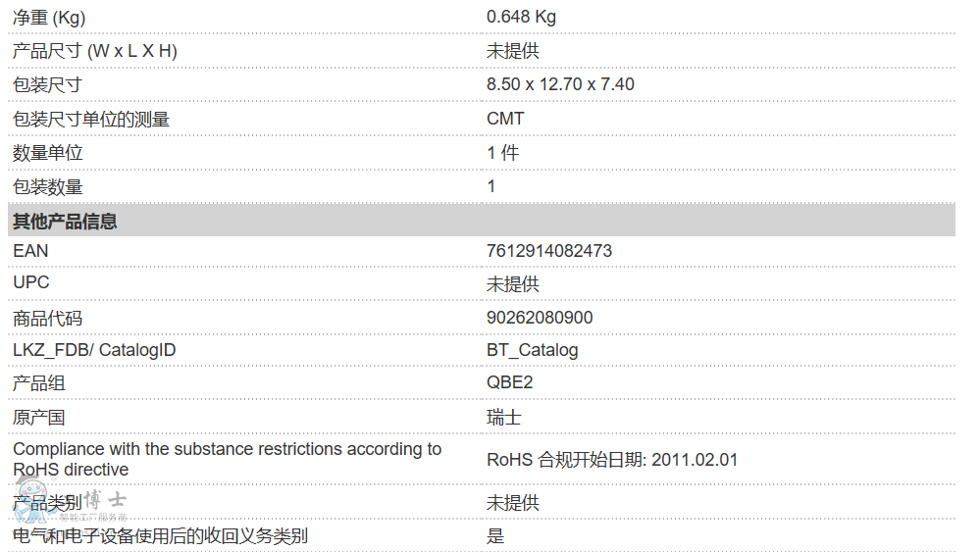This screenshot has height=552, width=980.
Task: Select the RoHS 合规开始日期 value
Action: (611, 460)
